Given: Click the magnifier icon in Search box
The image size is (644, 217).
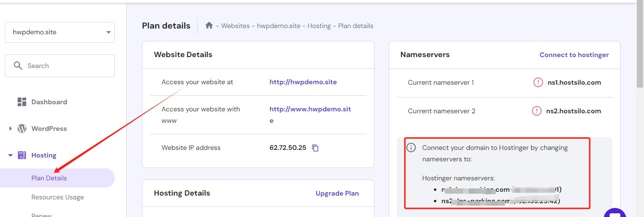Looking at the screenshot, I should point(18,66).
